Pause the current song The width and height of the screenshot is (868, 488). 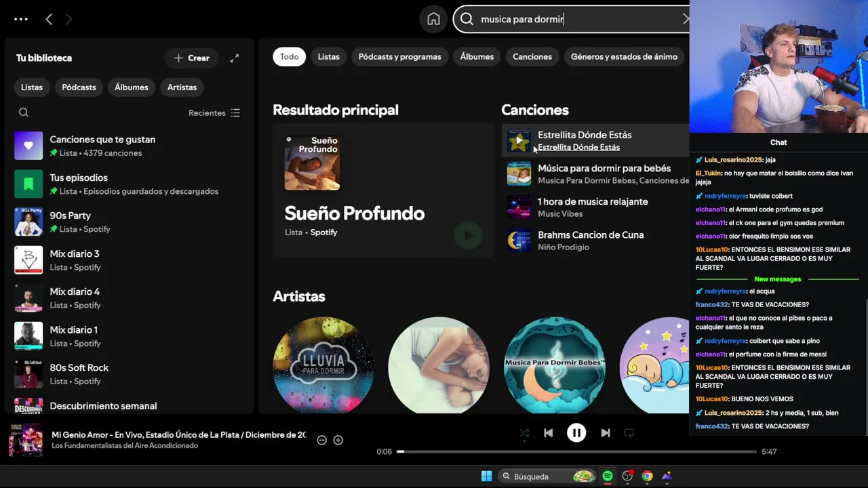tap(576, 433)
